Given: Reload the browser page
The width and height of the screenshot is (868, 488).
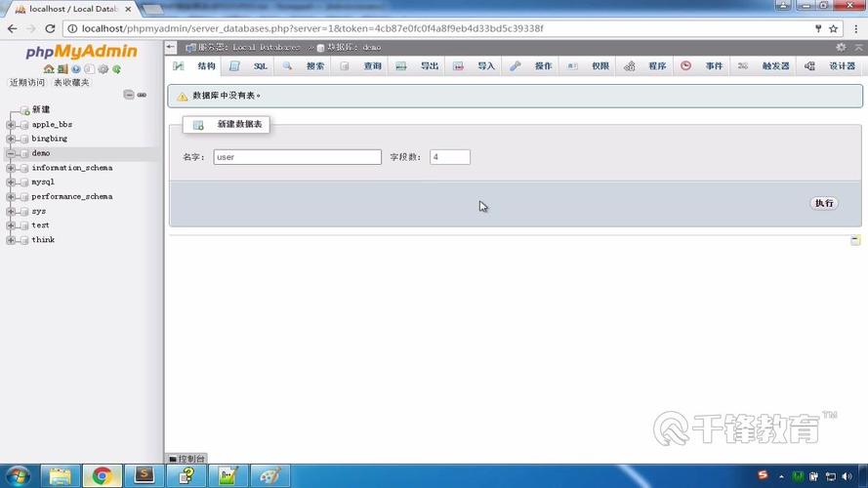Looking at the screenshot, I should 50,28.
